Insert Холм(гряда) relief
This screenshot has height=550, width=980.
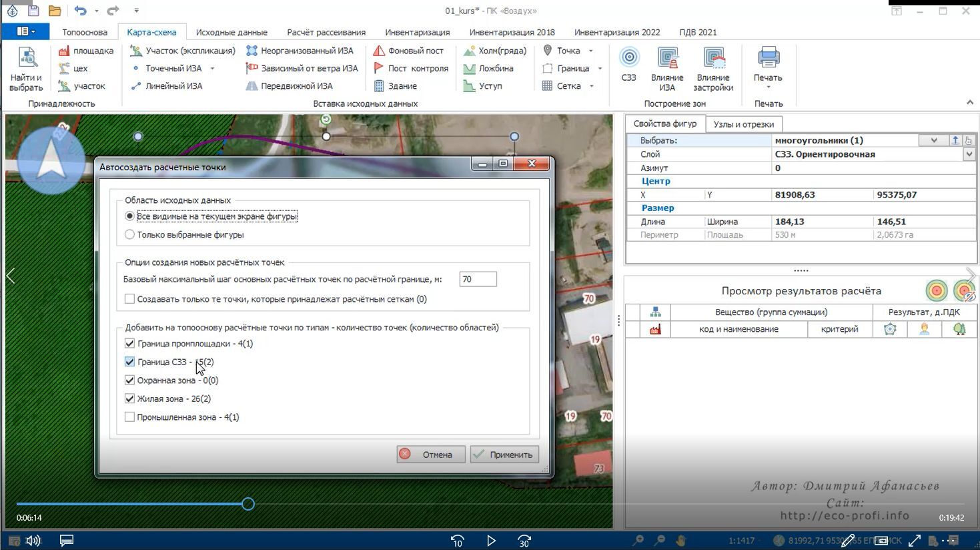pos(494,51)
